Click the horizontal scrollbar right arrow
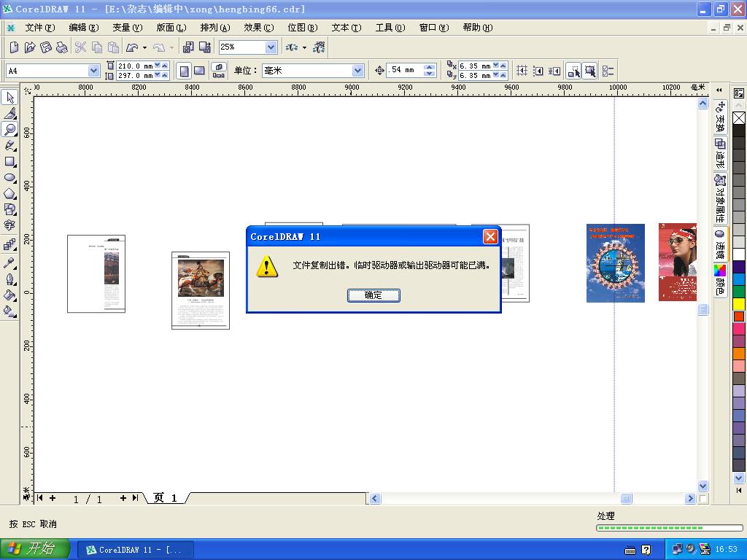747x560 pixels. 690,498
